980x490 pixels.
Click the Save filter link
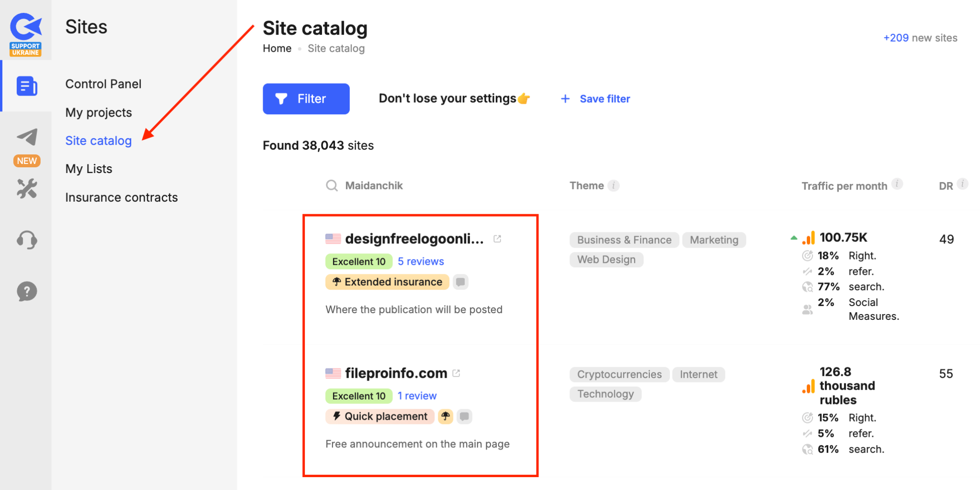tap(595, 99)
